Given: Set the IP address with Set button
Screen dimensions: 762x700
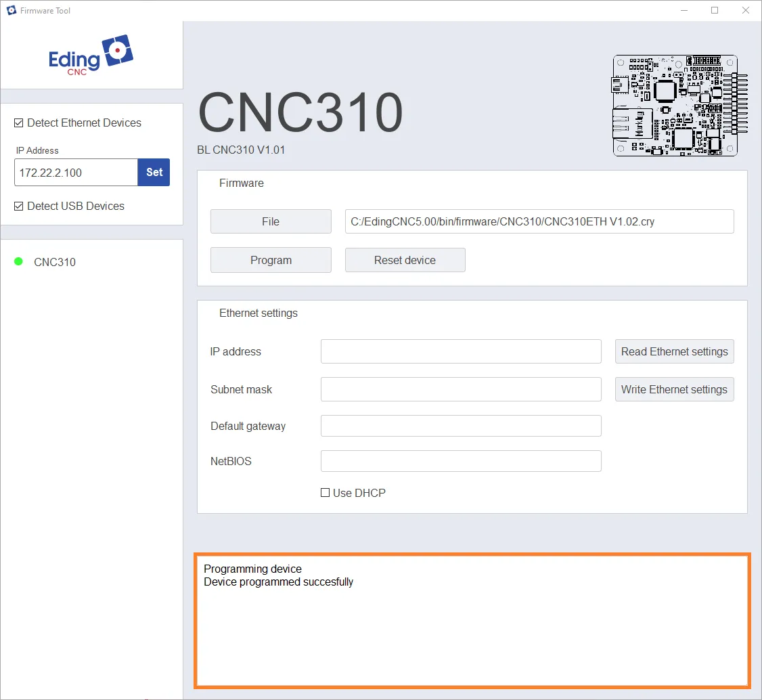Looking at the screenshot, I should (154, 172).
